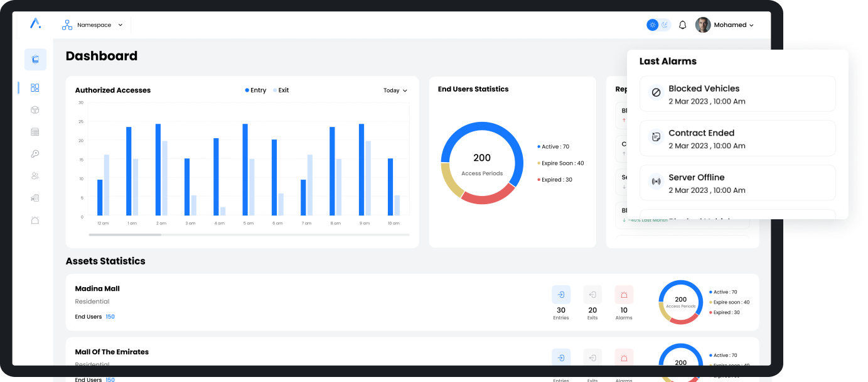Click '30' entries count for Madina Mall

tap(561, 310)
